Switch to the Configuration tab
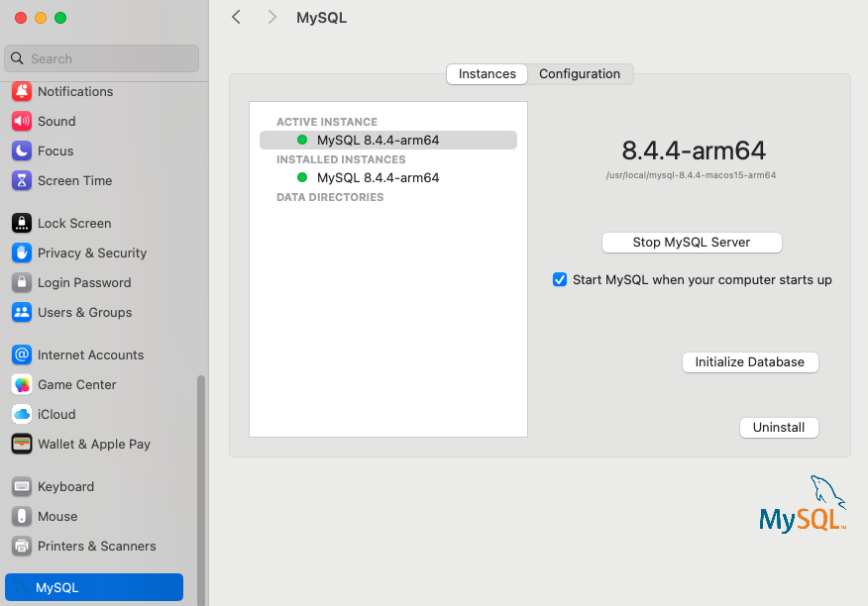Screen dimensions: 868x606 (x=580, y=74)
